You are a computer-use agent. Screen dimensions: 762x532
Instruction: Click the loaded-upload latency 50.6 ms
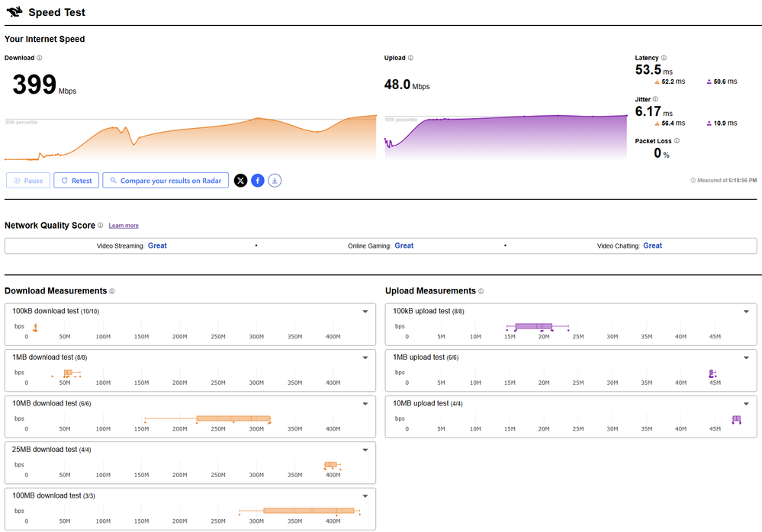pyautogui.click(x=722, y=82)
